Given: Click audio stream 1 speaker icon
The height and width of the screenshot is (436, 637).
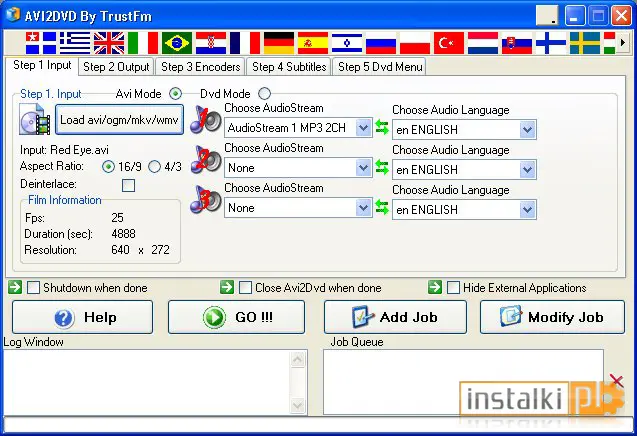Looking at the screenshot, I should tap(206, 119).
